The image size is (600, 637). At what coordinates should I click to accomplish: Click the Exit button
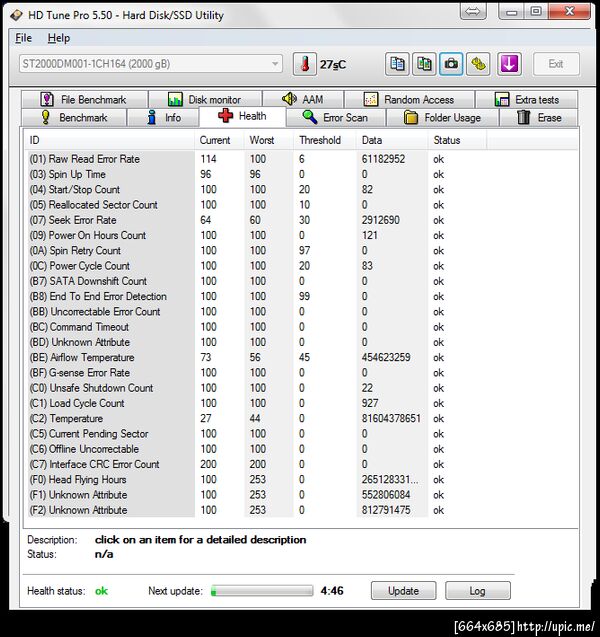click(x=556, y=64)
